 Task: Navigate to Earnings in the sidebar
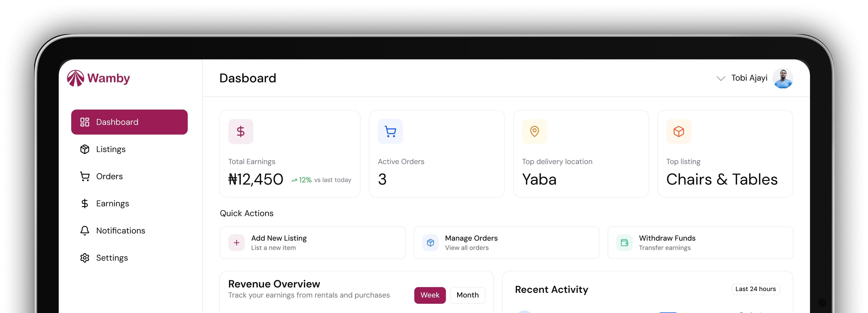(112, 204)
